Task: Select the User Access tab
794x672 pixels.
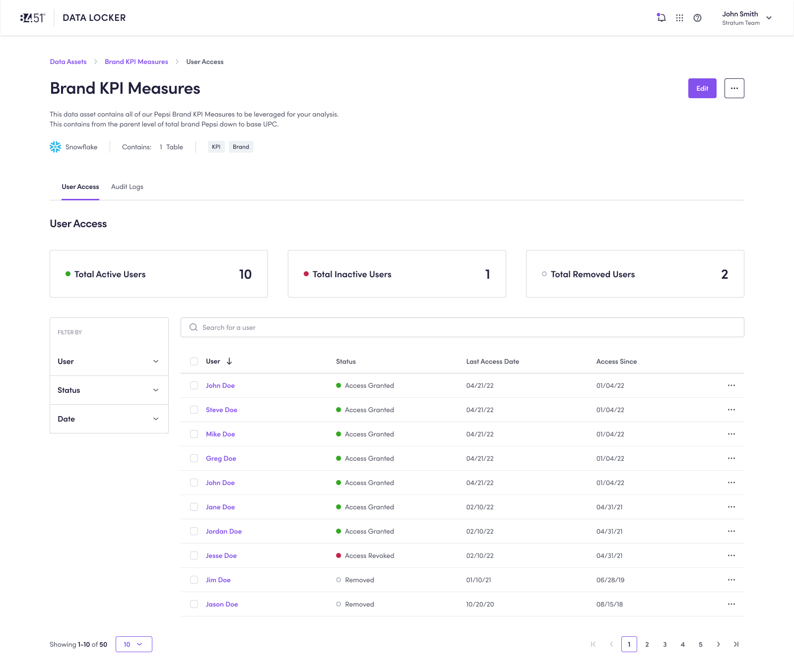Action: point(80,187)
